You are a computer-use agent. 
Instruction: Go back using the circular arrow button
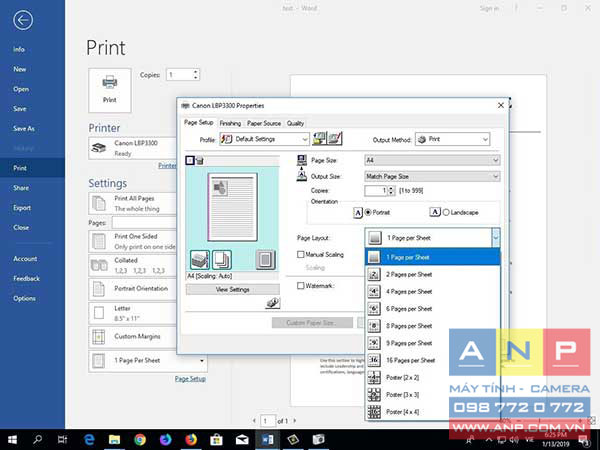point(23,20)
